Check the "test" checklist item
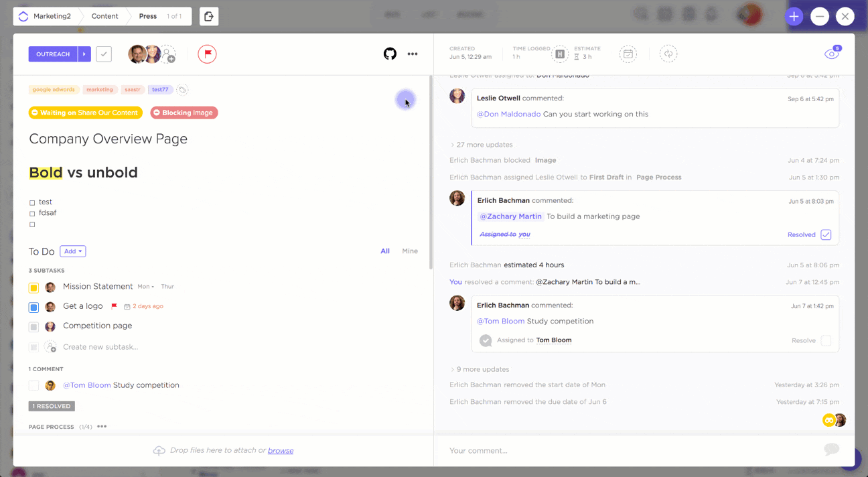The width and height of the screenshot is (868, 477). click(32, 202)
